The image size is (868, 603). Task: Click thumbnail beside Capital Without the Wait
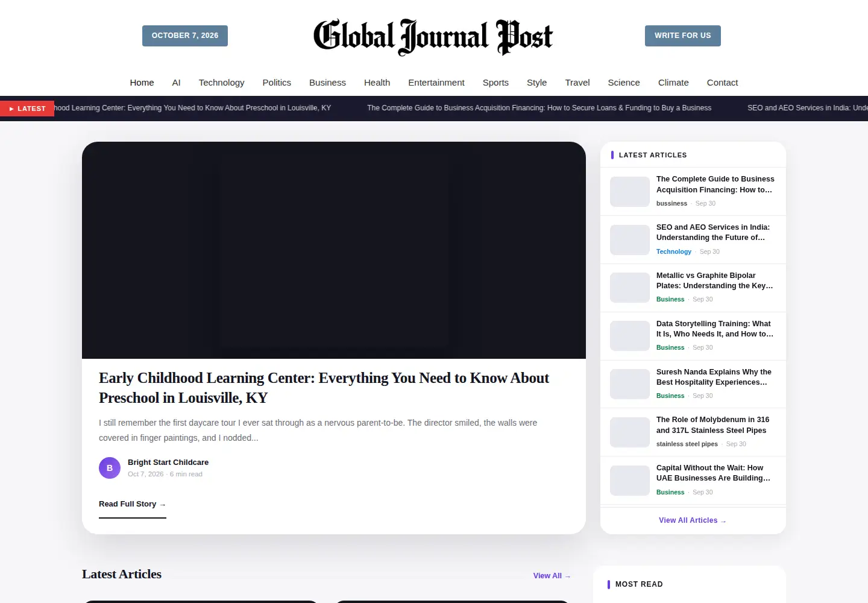[630, 481]
